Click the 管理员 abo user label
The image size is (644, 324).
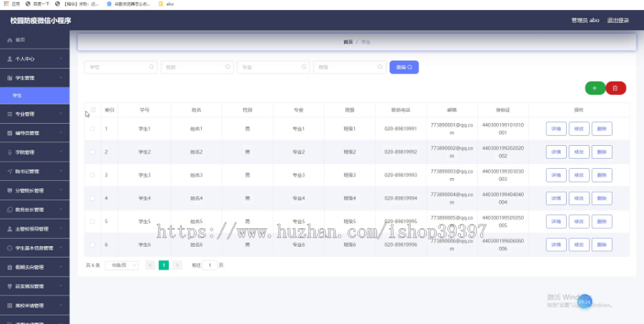pos(585,20)
